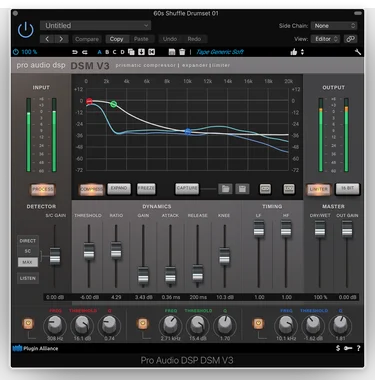
Task: Open the Untitled preset dropdown
Action: [x=96, y=25]
